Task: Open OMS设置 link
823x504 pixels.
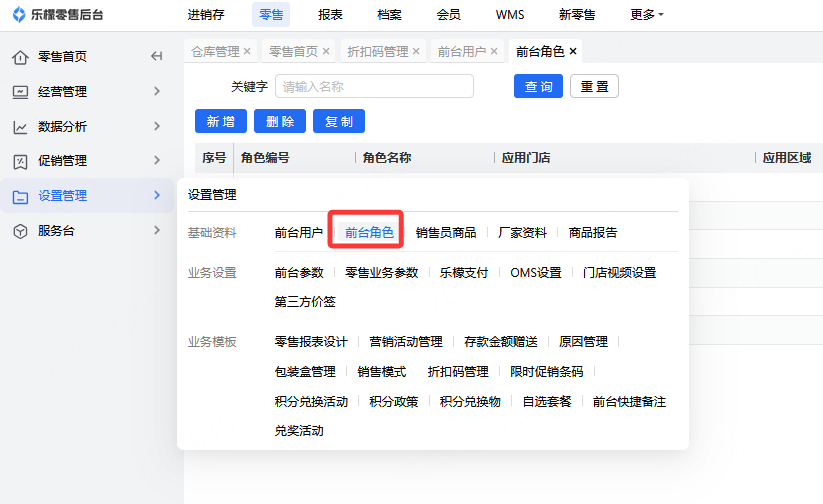Action: click(536, 272)
